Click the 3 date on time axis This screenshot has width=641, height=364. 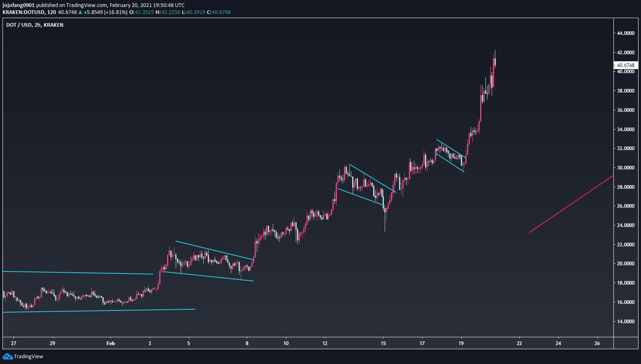[150, 343]
